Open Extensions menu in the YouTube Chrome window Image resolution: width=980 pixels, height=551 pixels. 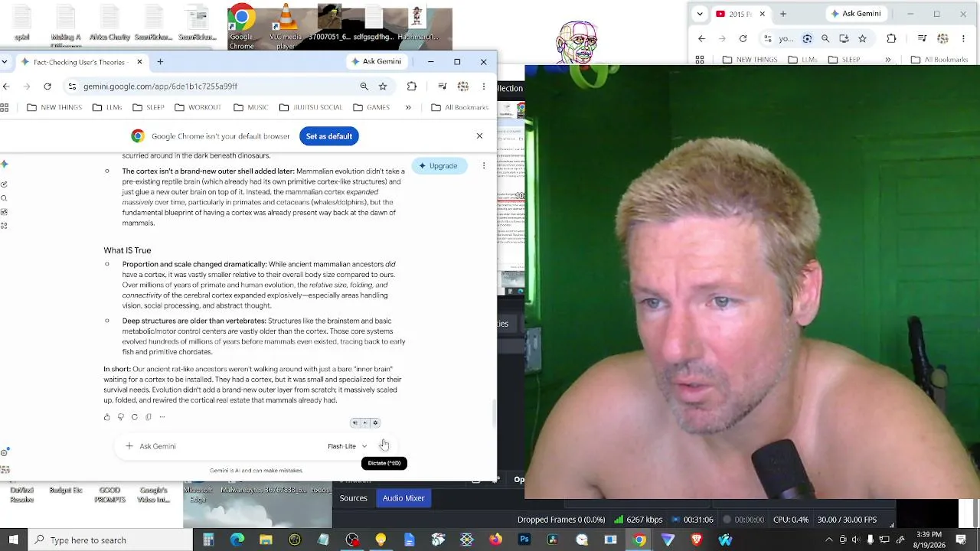[x=891, y=38]
